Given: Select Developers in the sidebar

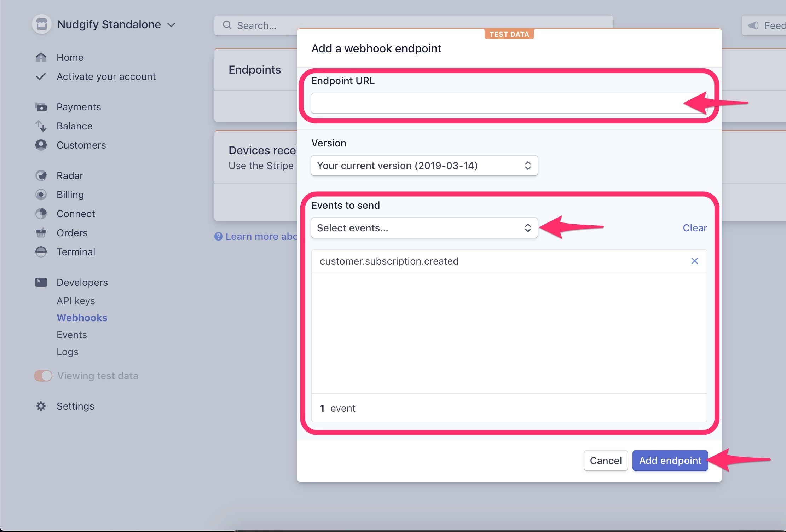Looking at the screenshot, I should pos(82,282).
